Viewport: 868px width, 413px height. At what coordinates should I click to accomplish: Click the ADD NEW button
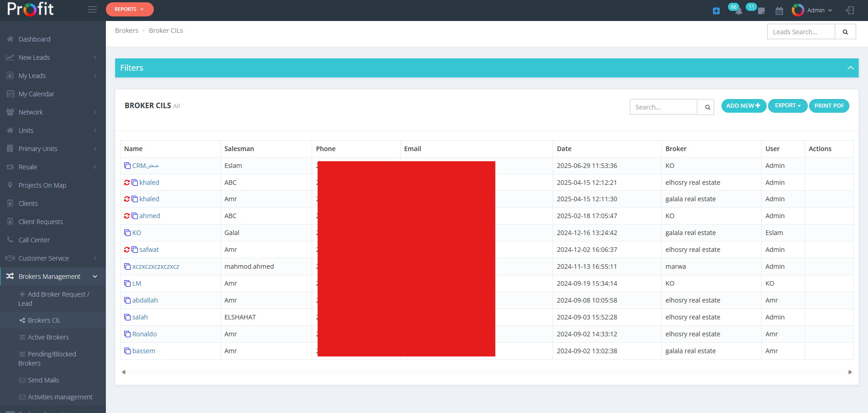coord(743,105)
